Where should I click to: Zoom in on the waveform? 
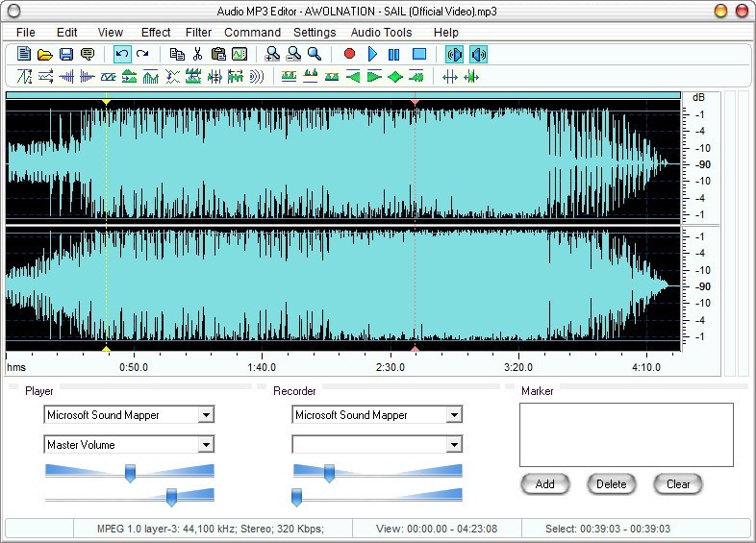pos(272,54)
